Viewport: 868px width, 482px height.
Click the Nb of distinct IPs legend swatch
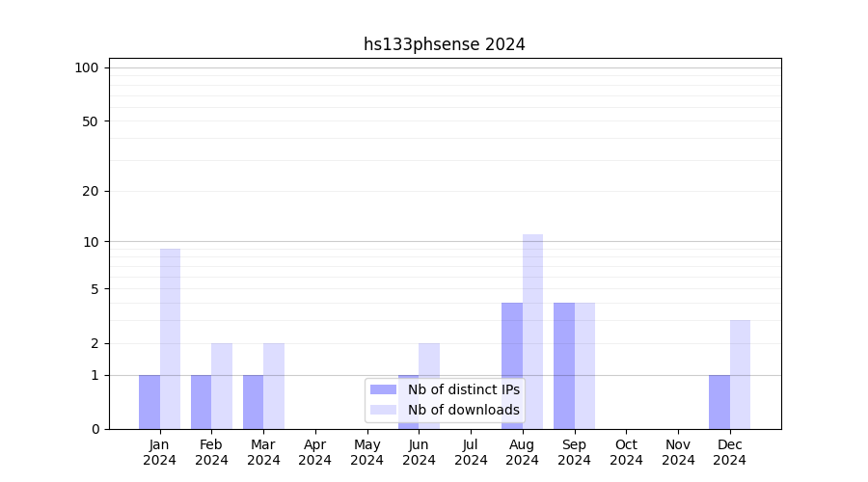[383, 389]
